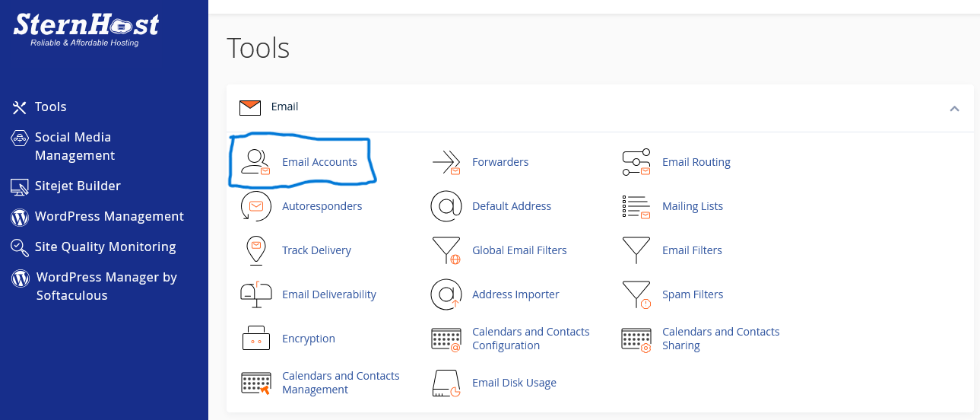Select the Encryption icon

click(255, 339)
